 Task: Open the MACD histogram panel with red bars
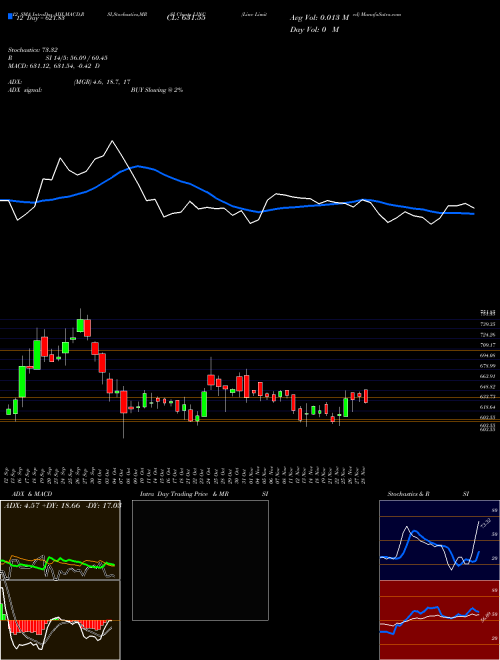[60, 620]
